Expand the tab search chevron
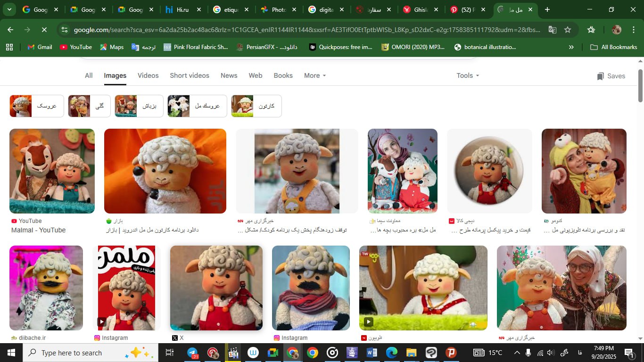The image size is (644, 362). (9, 9)
